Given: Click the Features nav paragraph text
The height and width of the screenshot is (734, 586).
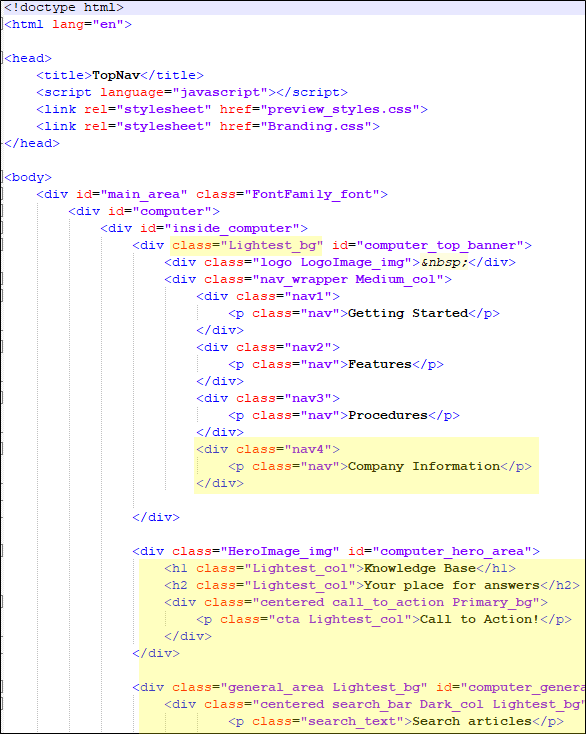Looking at the screenshot, I should click(380, 364).
